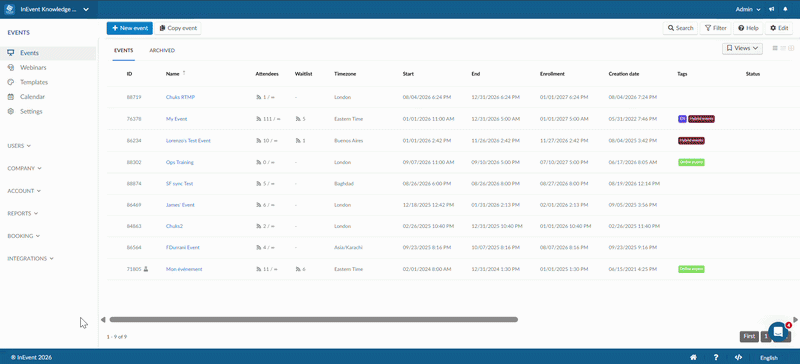Open the SF sync Test event link
Screen dimensions: 800x364
click(x=179, y=183)
